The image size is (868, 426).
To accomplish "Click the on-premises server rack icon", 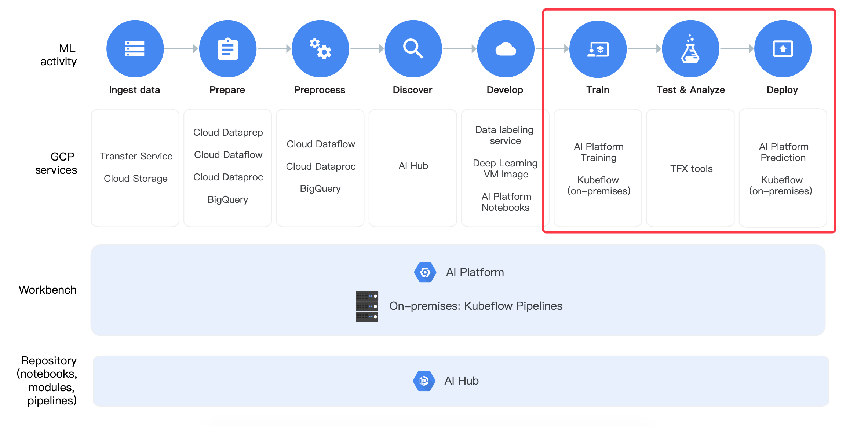I will pos(367,306).
